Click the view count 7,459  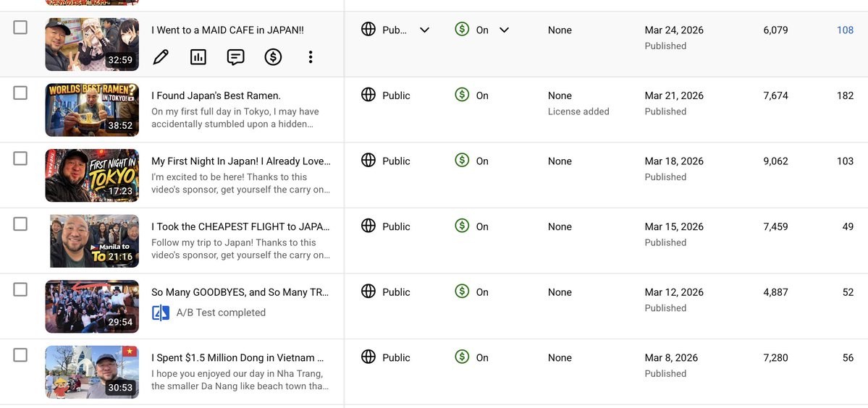pos(775,226)
